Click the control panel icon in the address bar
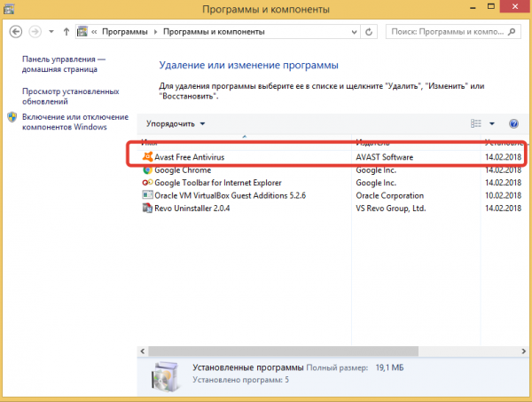The width and height of the screenshot is (532, 402). [82, 32]
